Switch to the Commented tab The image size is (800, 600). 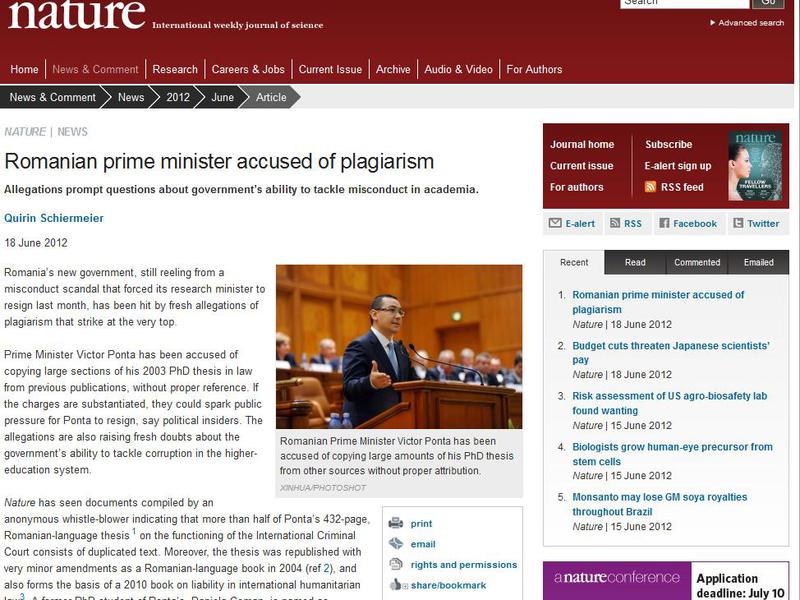coord(697,262)
